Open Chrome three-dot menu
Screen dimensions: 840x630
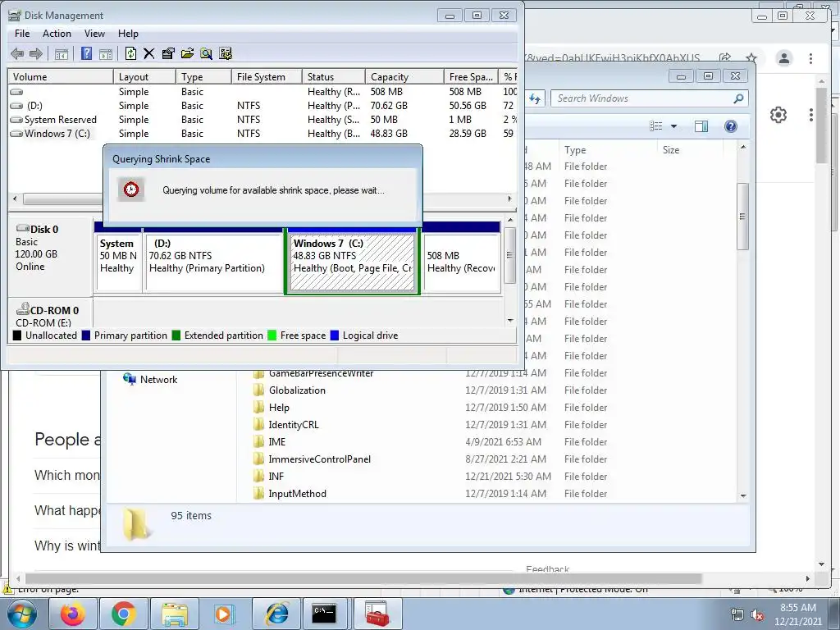pyautogui.click(x=811, y=58)
